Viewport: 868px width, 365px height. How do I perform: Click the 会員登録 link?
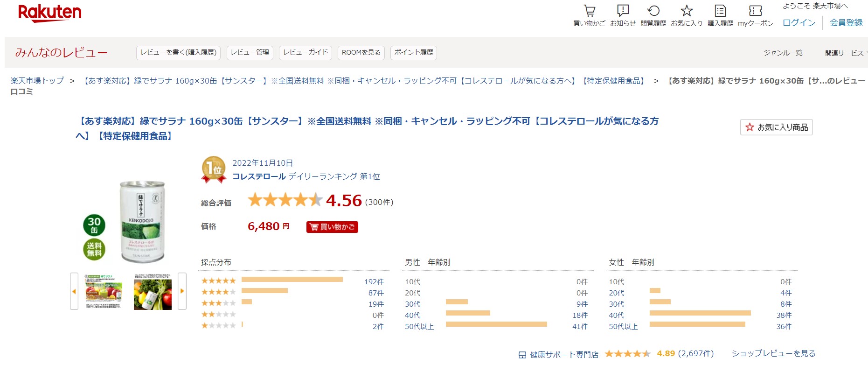(x=846, y=22)
